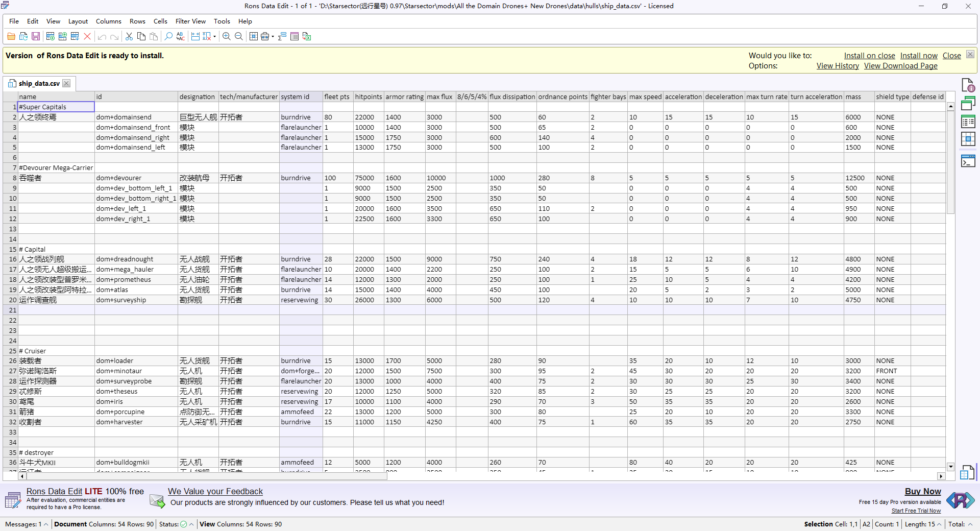Click the Buy Now link

point(922,491)
